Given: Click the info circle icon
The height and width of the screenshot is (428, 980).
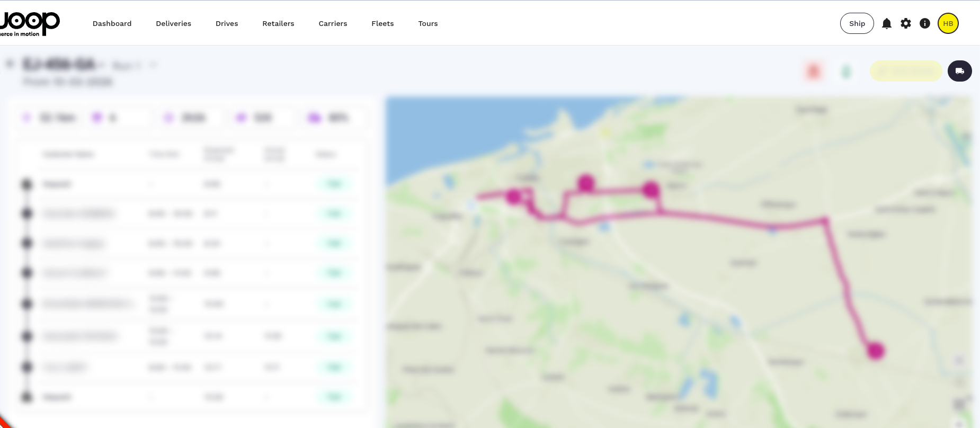Looking at the screenshot, I should (x=925, y=23).
